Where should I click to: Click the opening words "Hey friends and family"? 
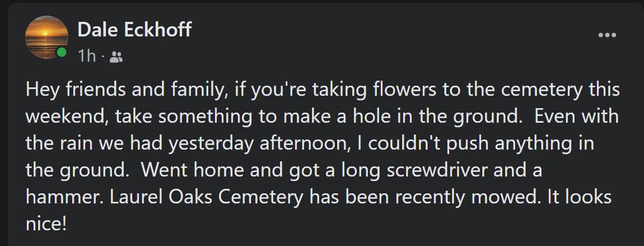(x=123, y=91)
